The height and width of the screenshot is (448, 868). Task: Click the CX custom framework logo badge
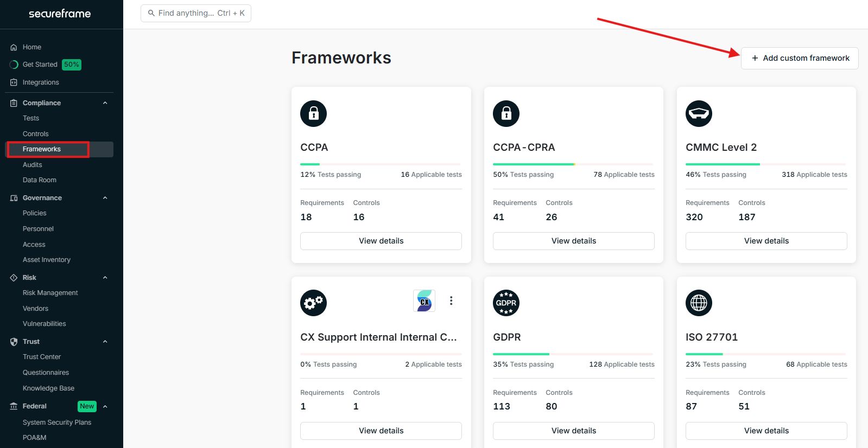point(424,300)
